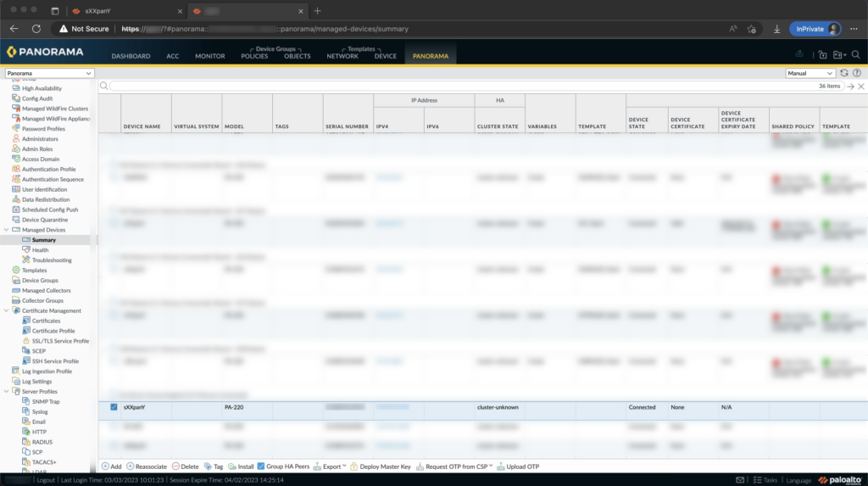Image resolution: width=868 pixels, height=486 pixels.
Task: Click the Tag button
Action: 213,466
